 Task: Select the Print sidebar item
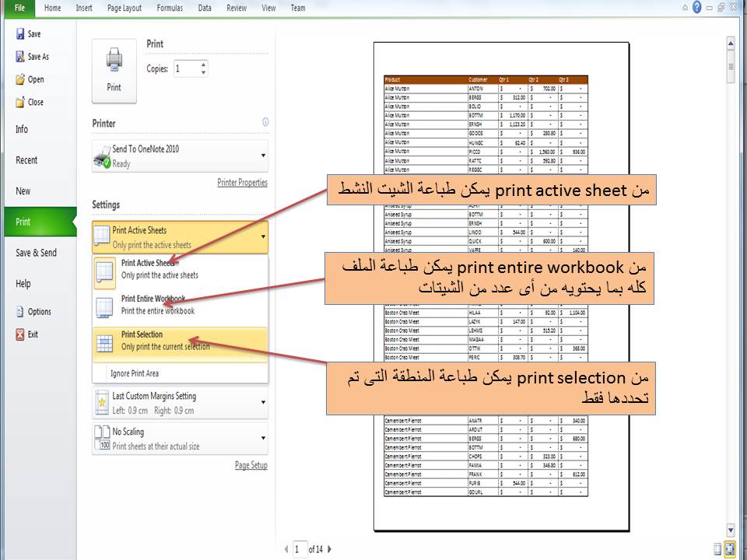[x=40, y=222]
